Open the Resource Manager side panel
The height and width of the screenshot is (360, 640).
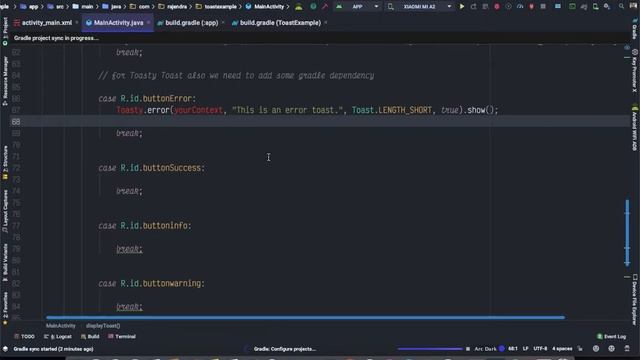pos(5,80)
